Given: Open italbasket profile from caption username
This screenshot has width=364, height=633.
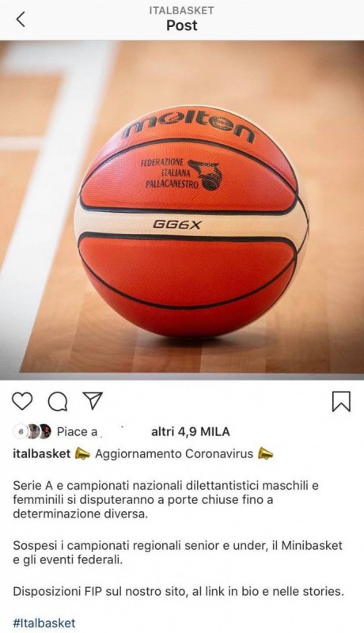Looking at the screenshot, I should point(42,453).
